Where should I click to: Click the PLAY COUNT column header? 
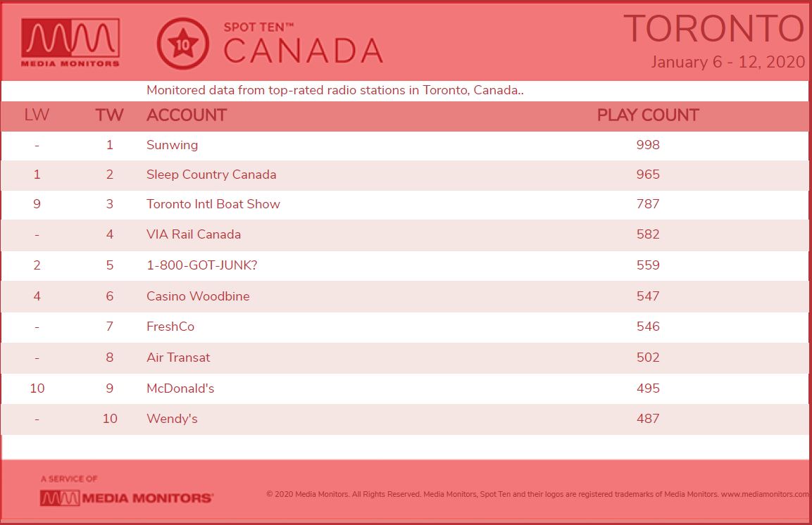pos(648,115)
